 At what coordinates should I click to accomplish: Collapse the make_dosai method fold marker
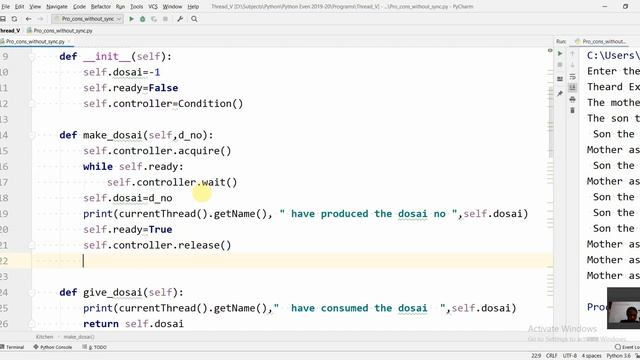[x=31, y=135]
